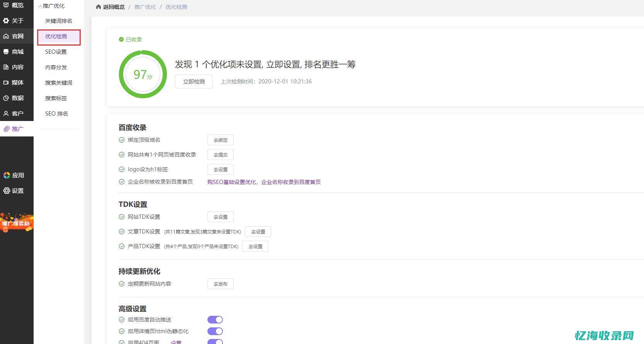Screen dimensions: 644x344
Task: Click the check icon beside 文章TDK设置
Action: [x=122, y=232]
